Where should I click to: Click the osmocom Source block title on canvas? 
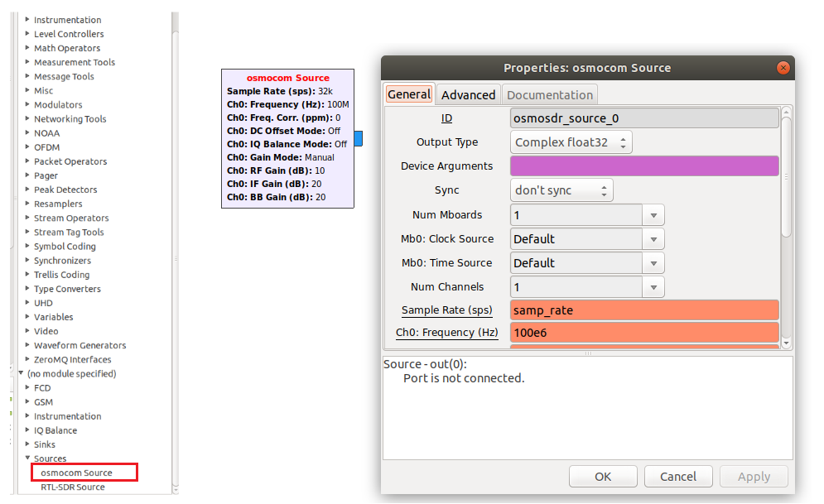(x=288, y=78)
